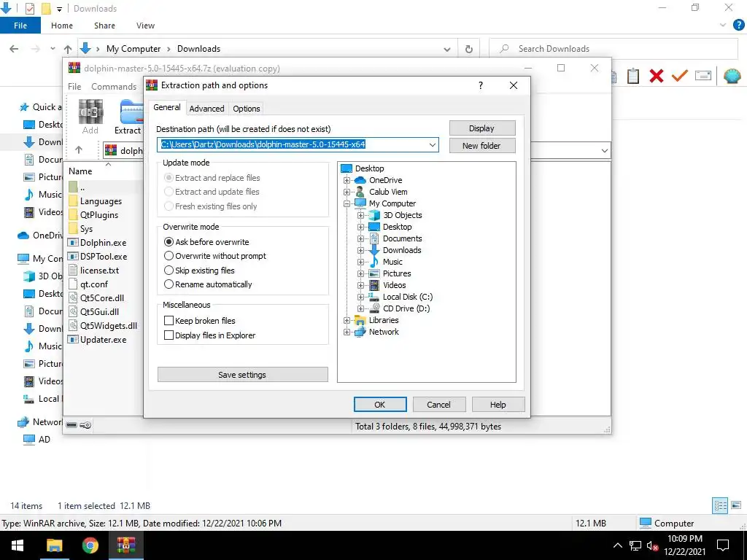Image resolution: width=747 pixels, height=560 pixels.
Task: Click the orange checkmark icon in Explorer
Action: pyautogui.click(x=679, y=76)
